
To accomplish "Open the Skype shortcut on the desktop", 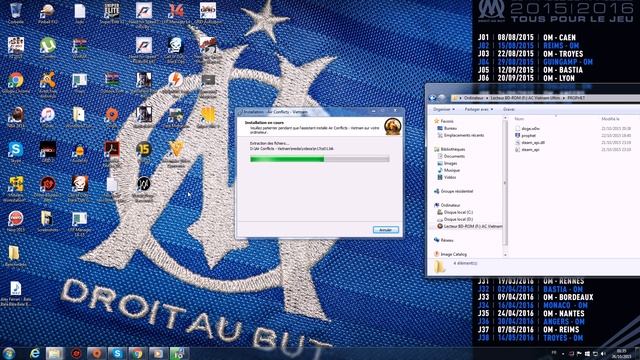I will point(16,152).
